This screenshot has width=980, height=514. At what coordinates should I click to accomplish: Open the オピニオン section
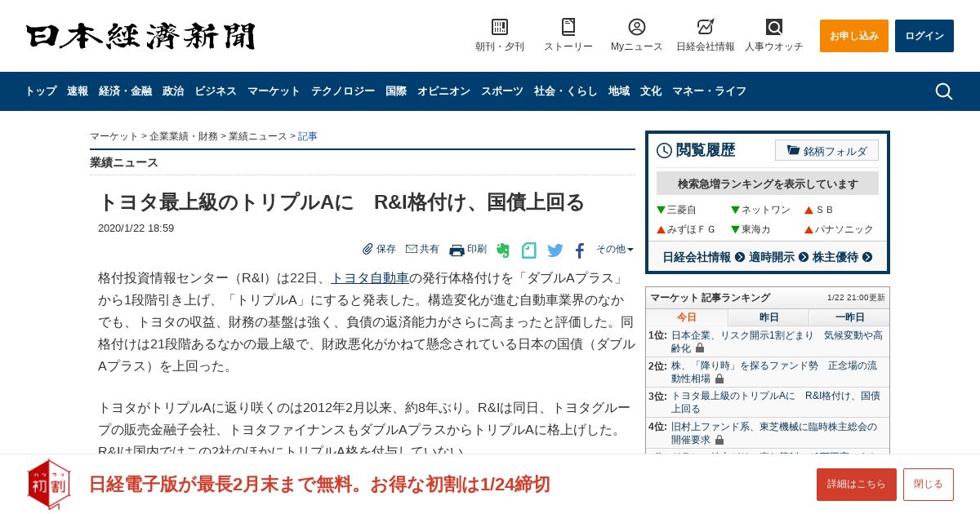(443, 91)
